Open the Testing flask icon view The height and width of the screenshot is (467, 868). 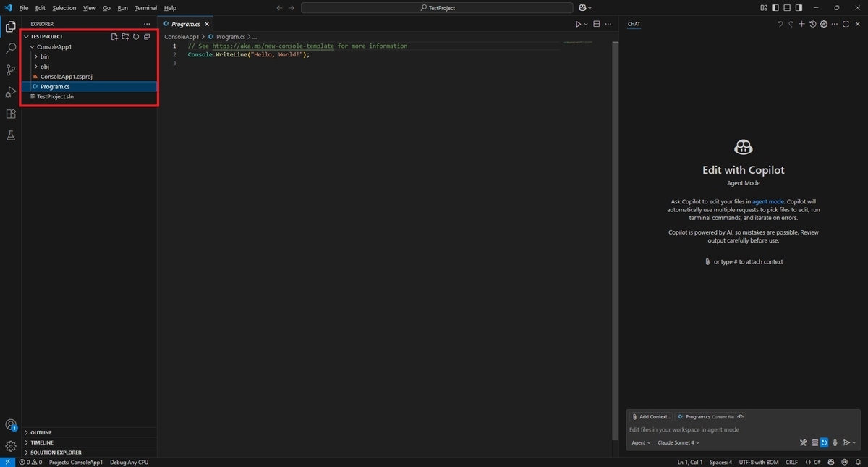(x=11, y=135)
